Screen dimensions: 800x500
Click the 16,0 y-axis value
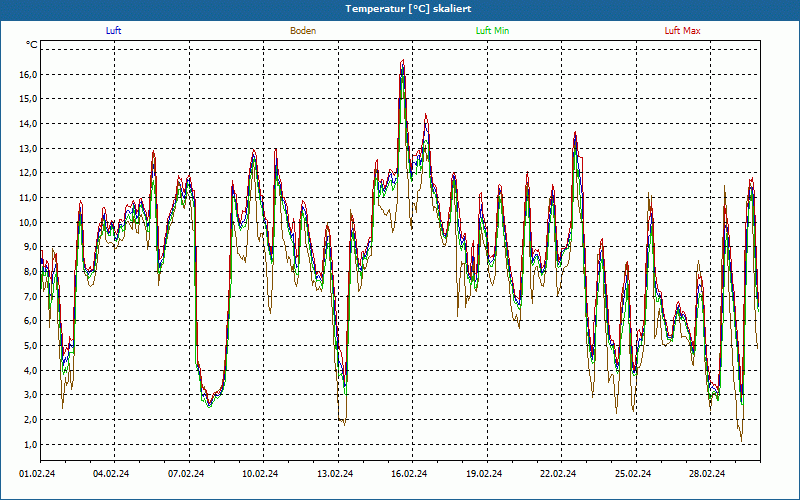[28, 74]
